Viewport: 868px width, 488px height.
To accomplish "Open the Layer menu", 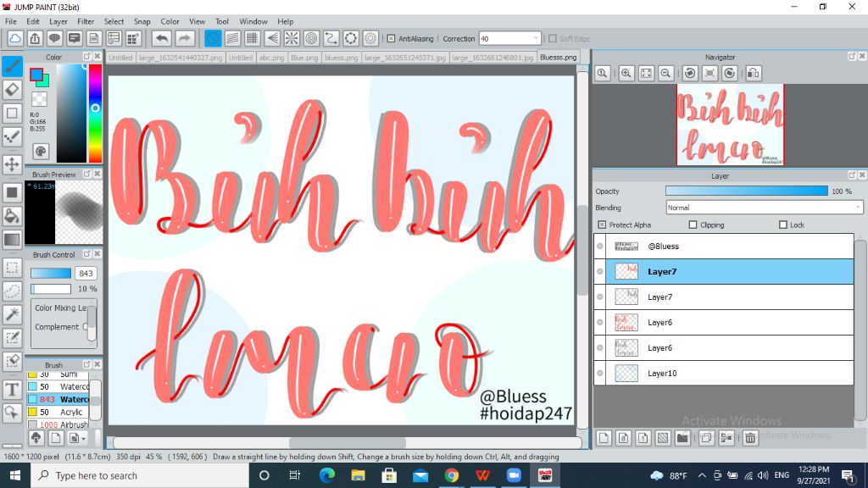I will tap(58, 21).
